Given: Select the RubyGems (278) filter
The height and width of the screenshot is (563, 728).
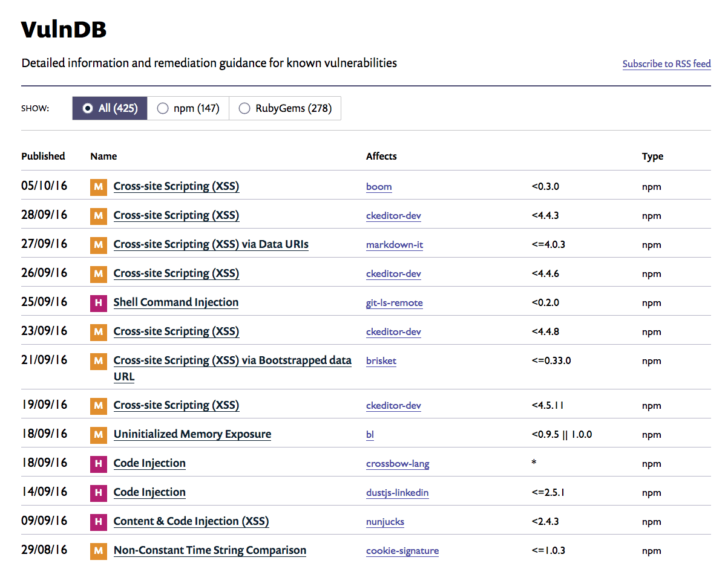Looking at the screenshot, I should [285, 108].
